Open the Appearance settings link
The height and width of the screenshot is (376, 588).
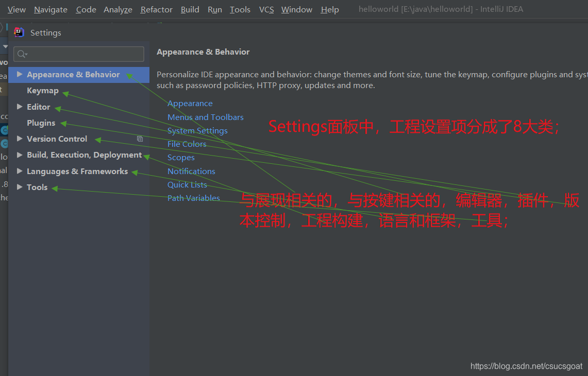tap(190, 103)
